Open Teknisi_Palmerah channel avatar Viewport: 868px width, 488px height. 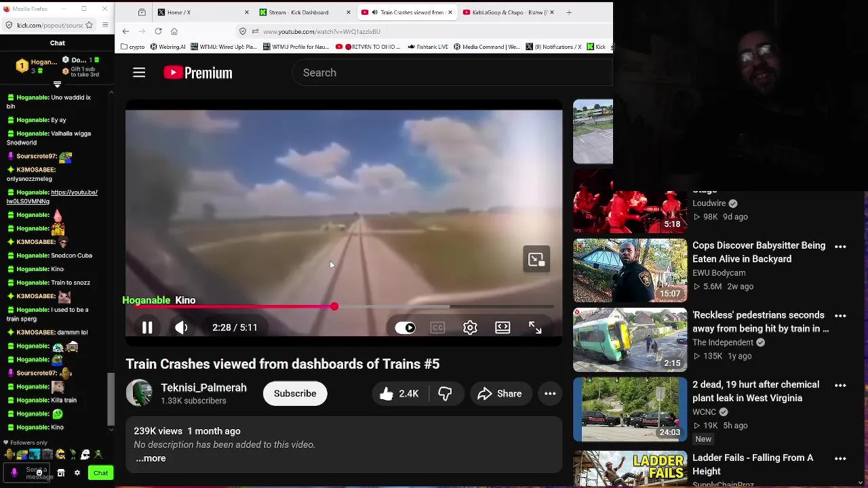pos(139,394)
